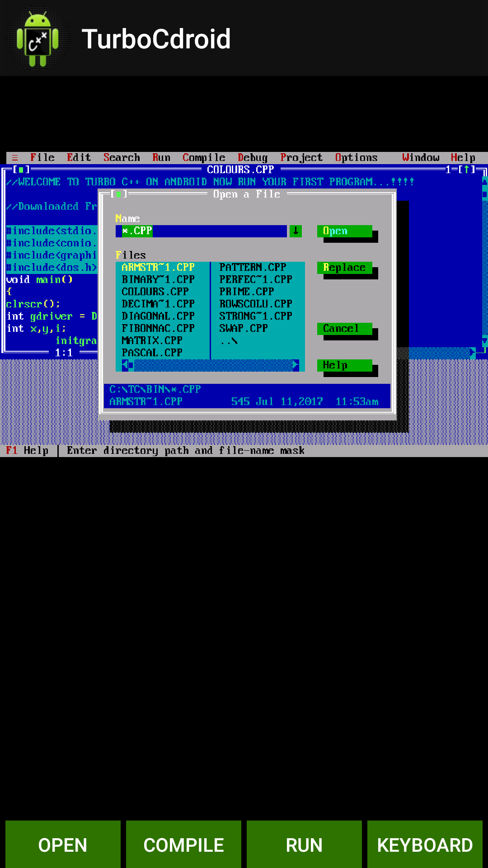Click editor horizontal scrollbar right arrow

tap(473, 352)
